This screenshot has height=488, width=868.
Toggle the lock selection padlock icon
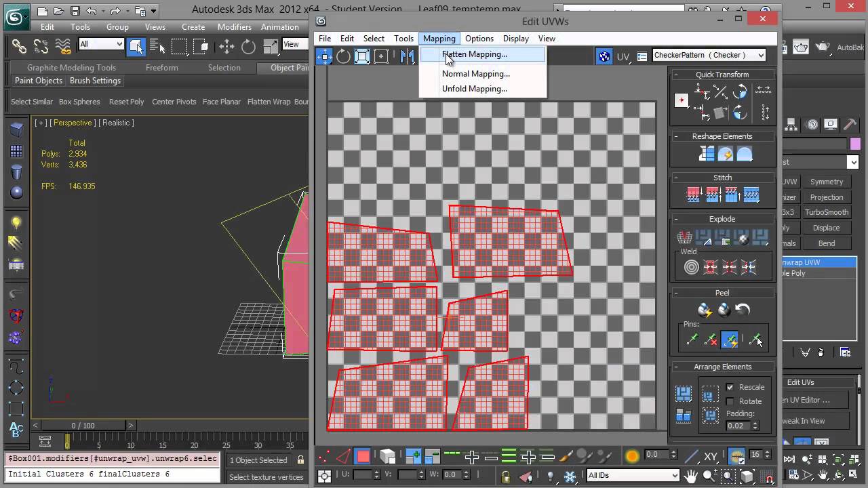coord(505,476)
